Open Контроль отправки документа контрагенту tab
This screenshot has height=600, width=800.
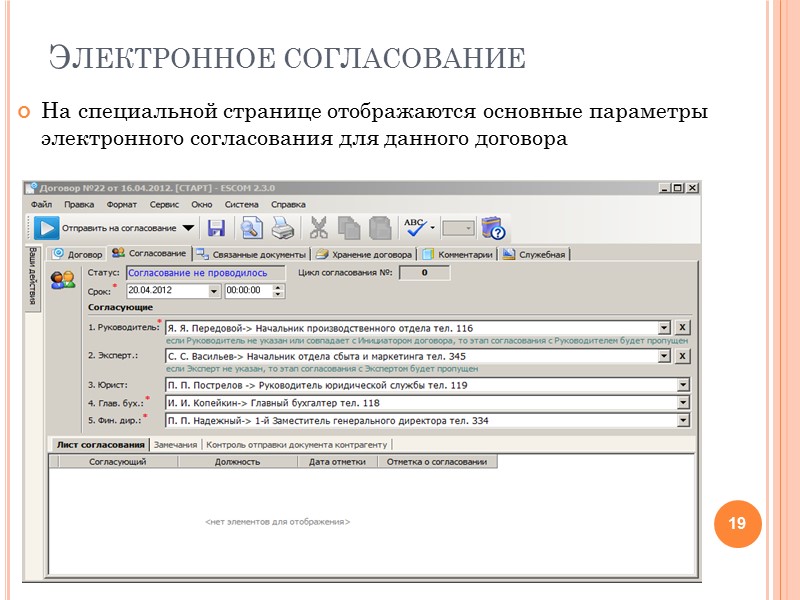[296, 444]
